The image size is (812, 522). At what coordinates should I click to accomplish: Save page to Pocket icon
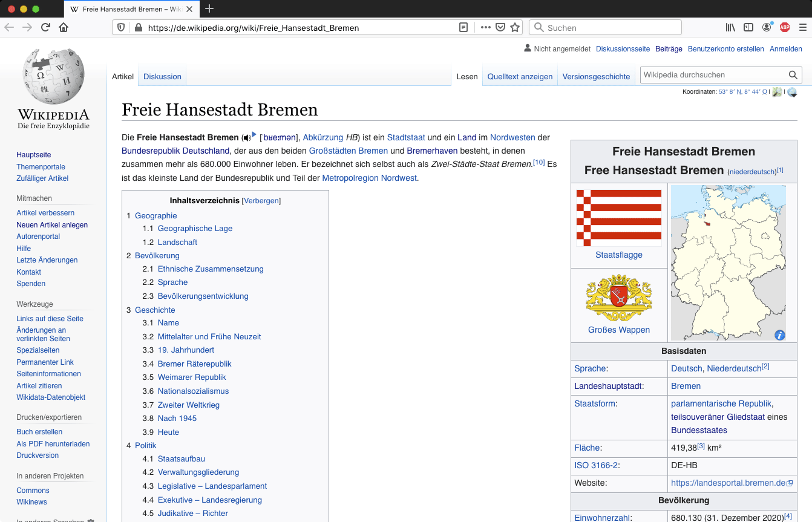click(500, 27)
